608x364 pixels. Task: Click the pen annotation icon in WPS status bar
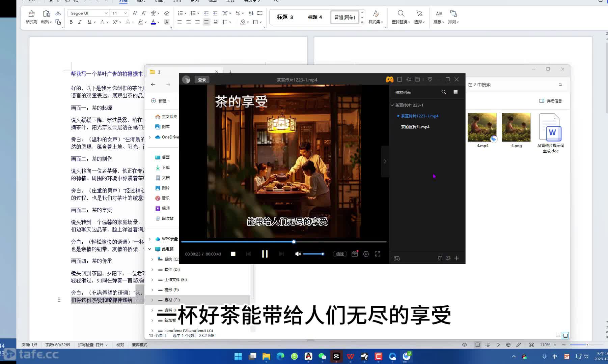tap(519, 345)
